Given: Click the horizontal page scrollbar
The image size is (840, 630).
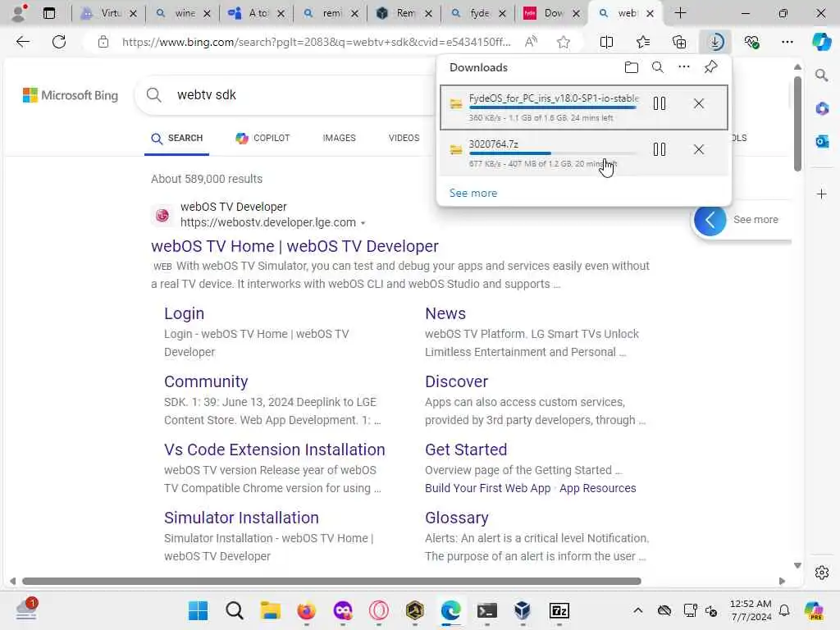Looking at the screenshot, I should coord(331,582).
